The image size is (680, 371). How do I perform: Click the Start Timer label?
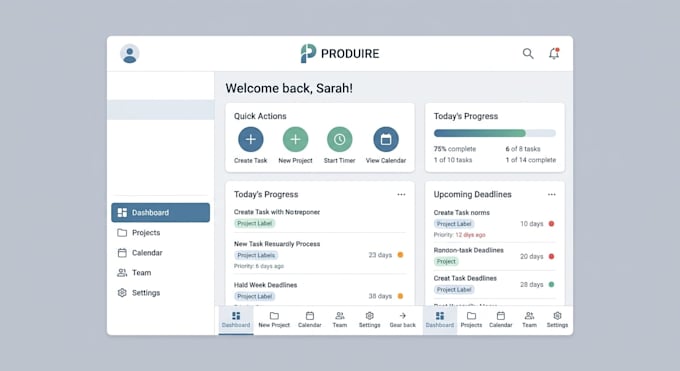coord(340,161)
